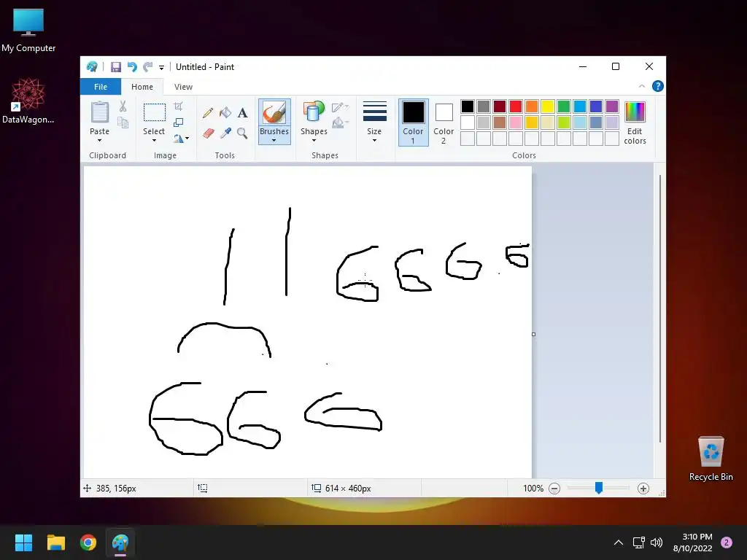Show hidden system tray icons
Image resolution: width=747 pixels, height=560 pixels.
619,542
